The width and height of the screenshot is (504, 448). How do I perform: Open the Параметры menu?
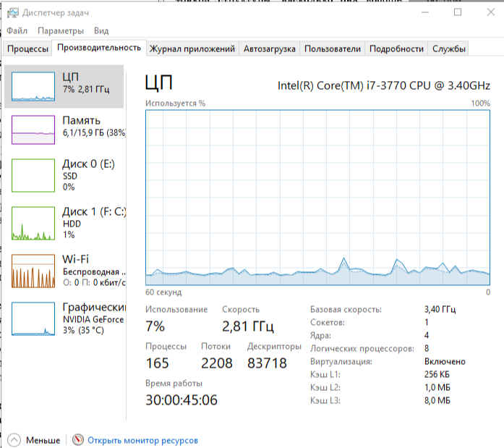[61, 31]
